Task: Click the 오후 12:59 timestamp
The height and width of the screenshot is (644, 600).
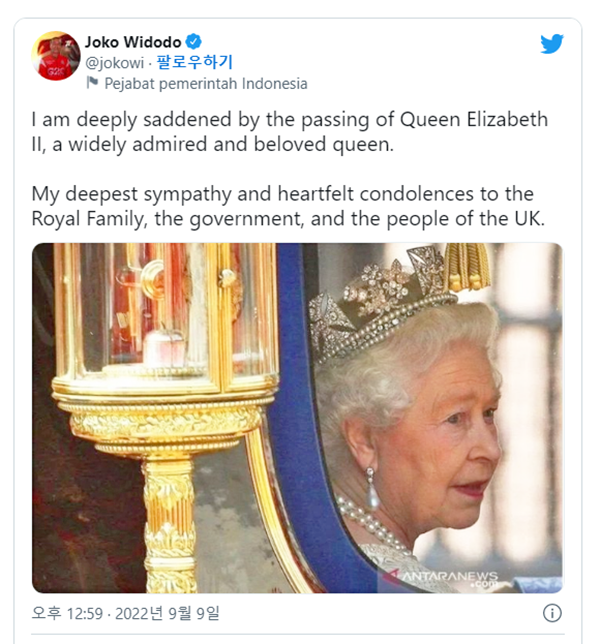Action: click(67, 613)
